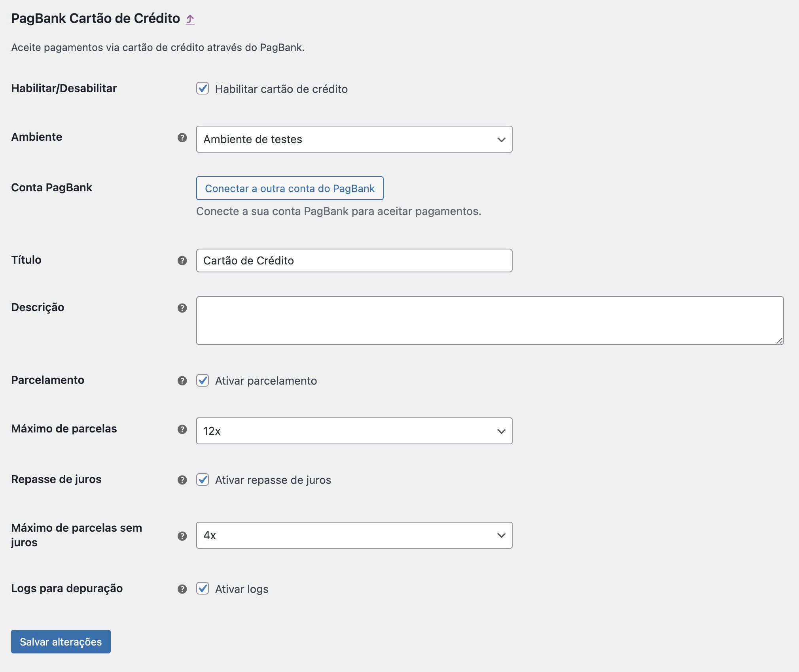Click the help icon for Parcelamento
Screen dimensions: 799x672
pyautogui.click(x=182, y=381)
